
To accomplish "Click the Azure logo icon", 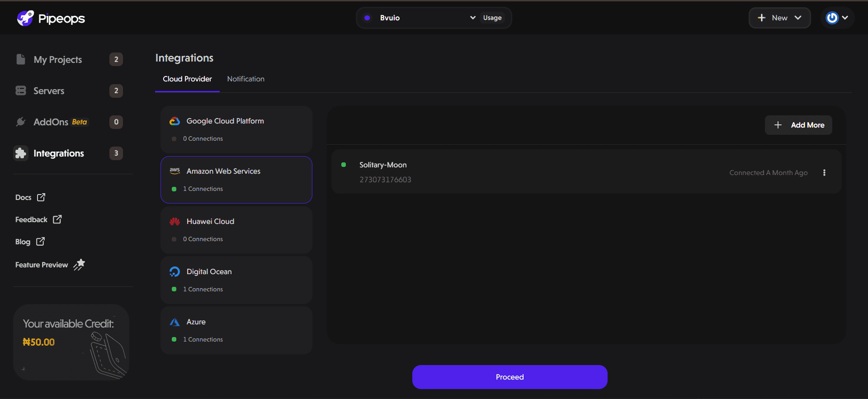I will click(x=175, y=322).
